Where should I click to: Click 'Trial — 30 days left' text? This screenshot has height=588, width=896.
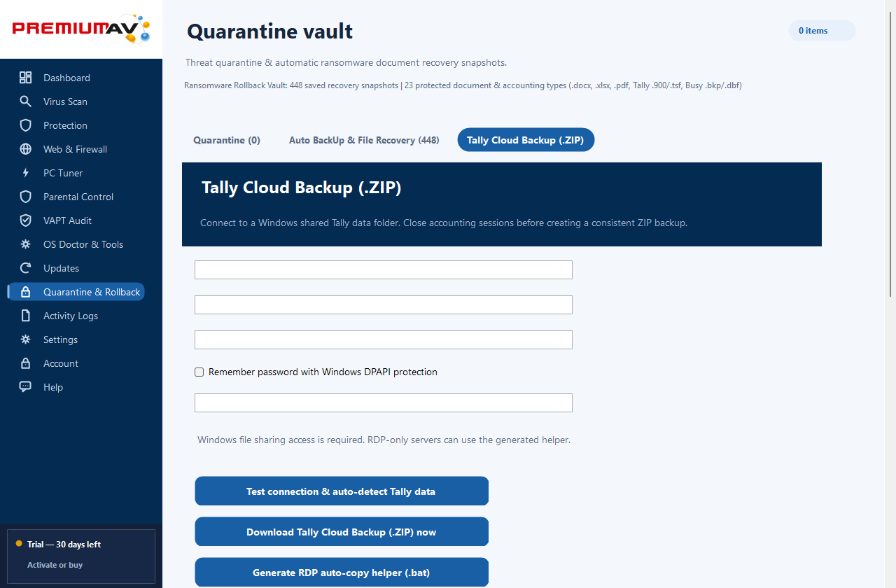coord(64,544)
